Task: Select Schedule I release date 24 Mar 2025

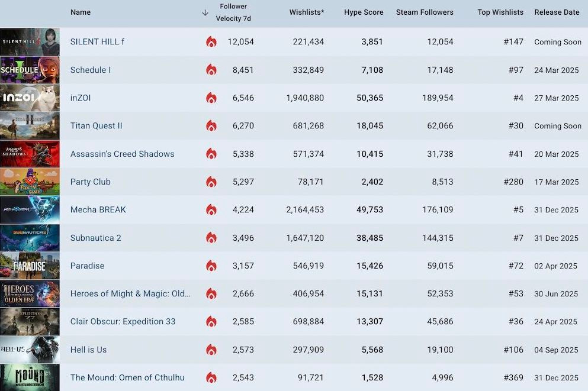Action: click(x=557, y=70)
